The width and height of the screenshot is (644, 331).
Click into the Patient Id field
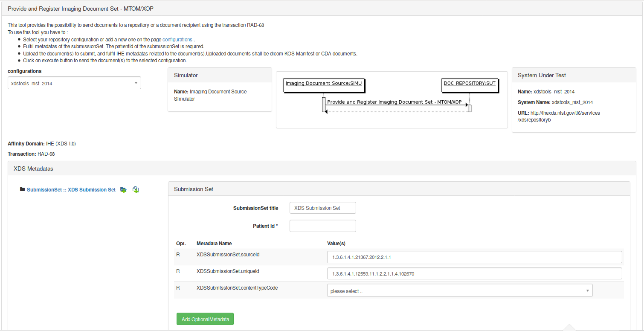[x=322, y=226]
